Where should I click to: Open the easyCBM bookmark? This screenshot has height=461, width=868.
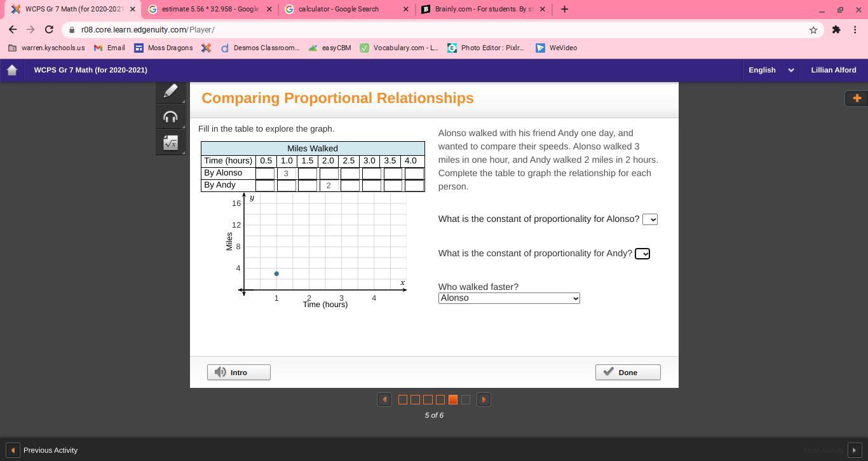click(330, 48)
